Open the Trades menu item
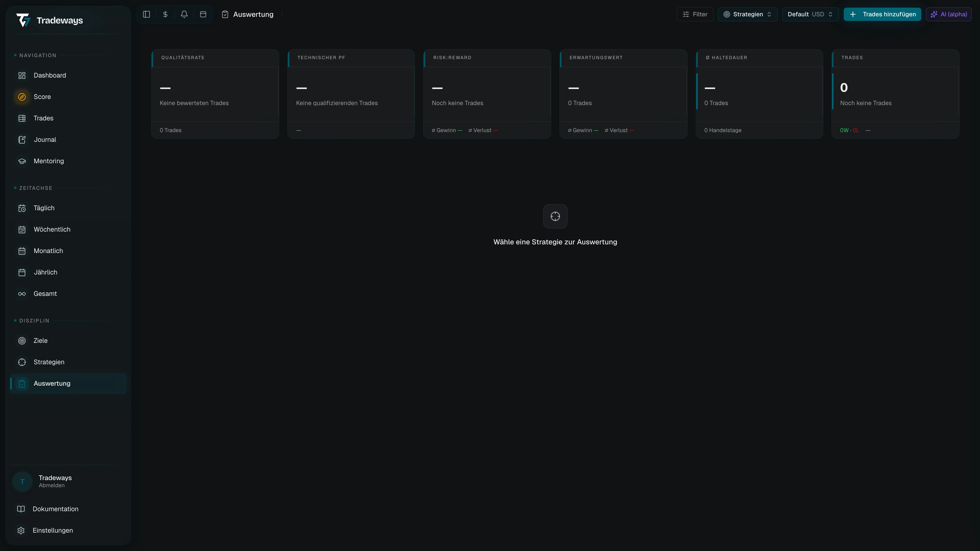The height and width of the screenshot is (551, 980). 68,118
